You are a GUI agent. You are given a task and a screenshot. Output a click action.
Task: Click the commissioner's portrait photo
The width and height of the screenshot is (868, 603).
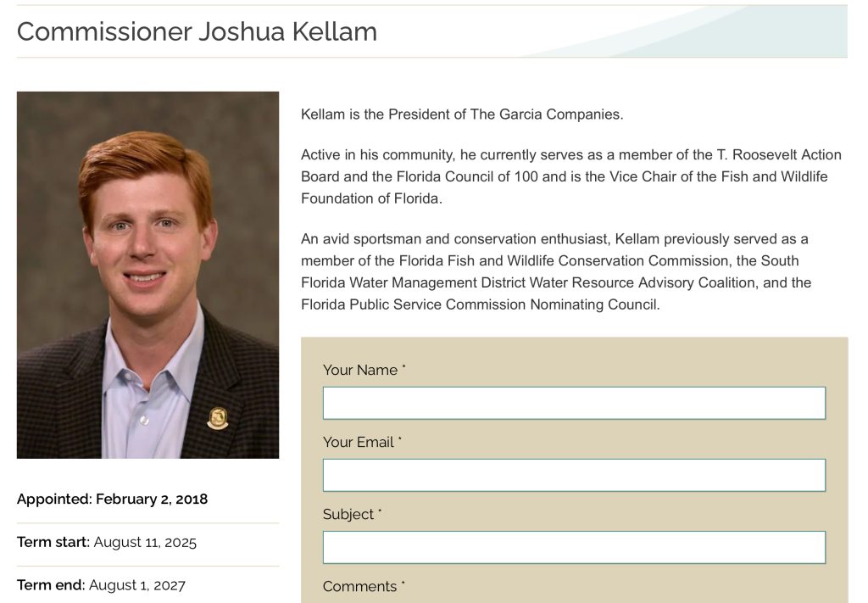point(147,274)
